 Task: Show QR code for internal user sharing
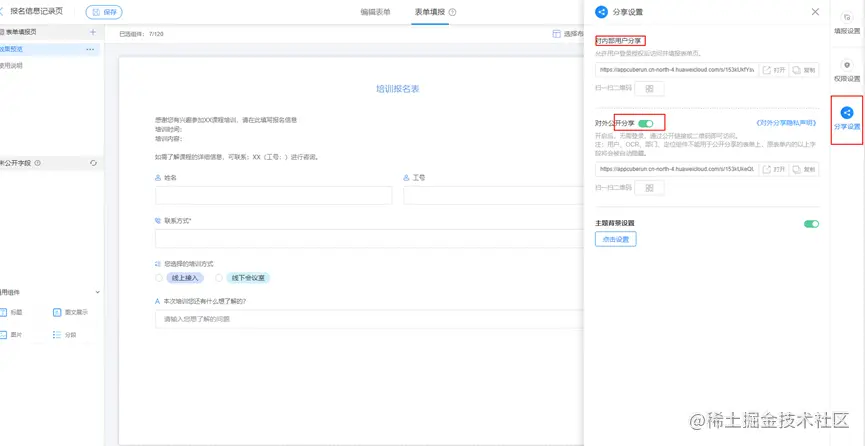[649, 89]
